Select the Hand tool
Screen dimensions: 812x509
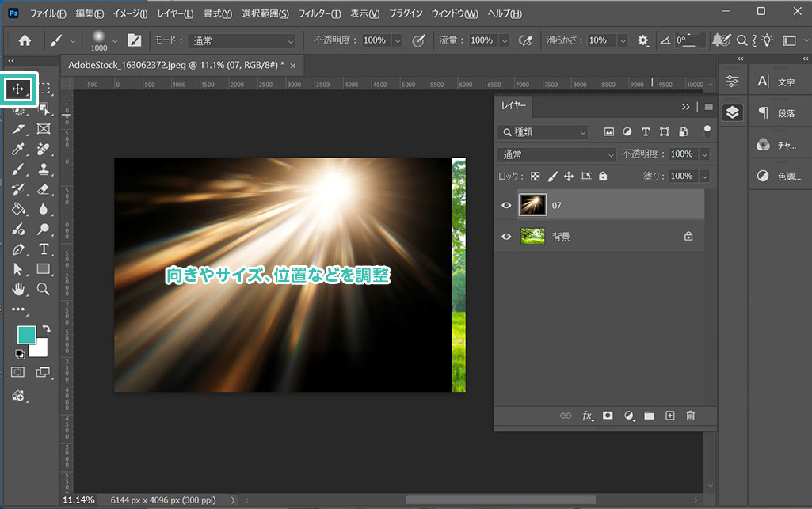click(x=18, y=290)
